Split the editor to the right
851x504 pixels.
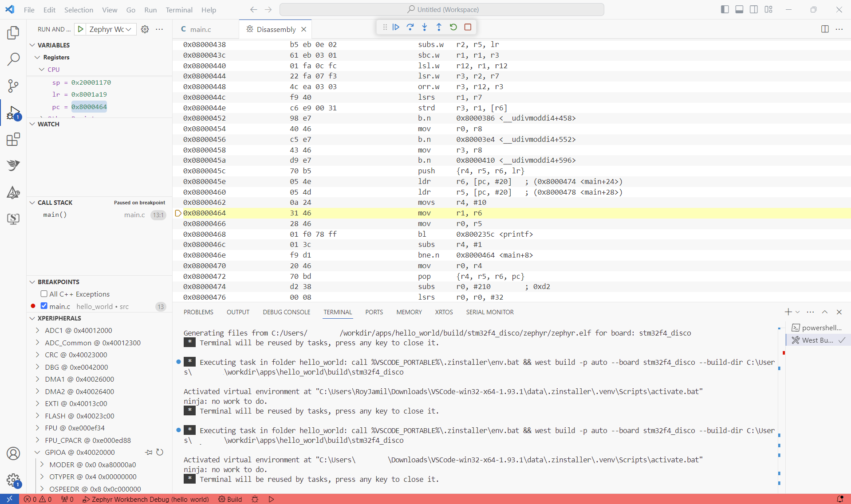tap(825, 29)
